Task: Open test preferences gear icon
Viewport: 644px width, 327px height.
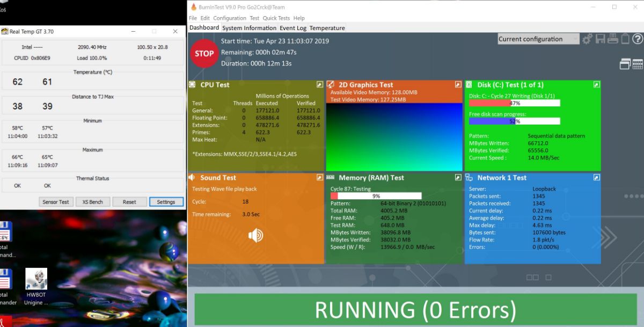Action: pyautogui.click(x=588, y=39)
